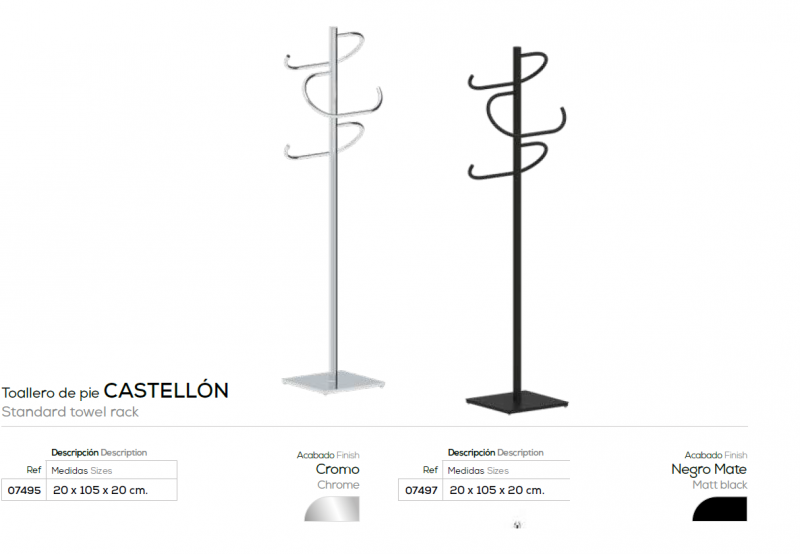
Task: Select the Negro Mate black swatch
Action: 719,509
